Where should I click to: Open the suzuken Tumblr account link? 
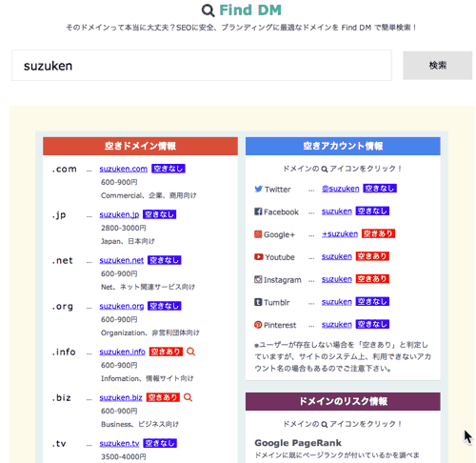coord(337,302)
